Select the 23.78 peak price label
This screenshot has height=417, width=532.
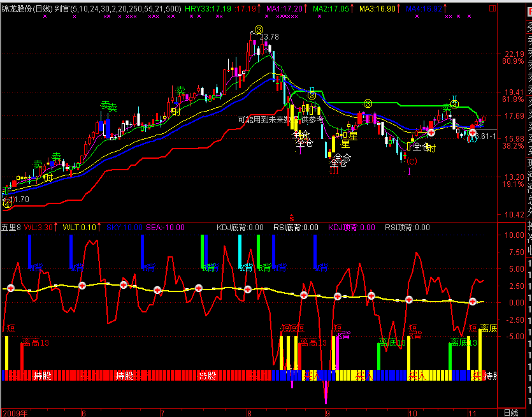click(270, 37)
